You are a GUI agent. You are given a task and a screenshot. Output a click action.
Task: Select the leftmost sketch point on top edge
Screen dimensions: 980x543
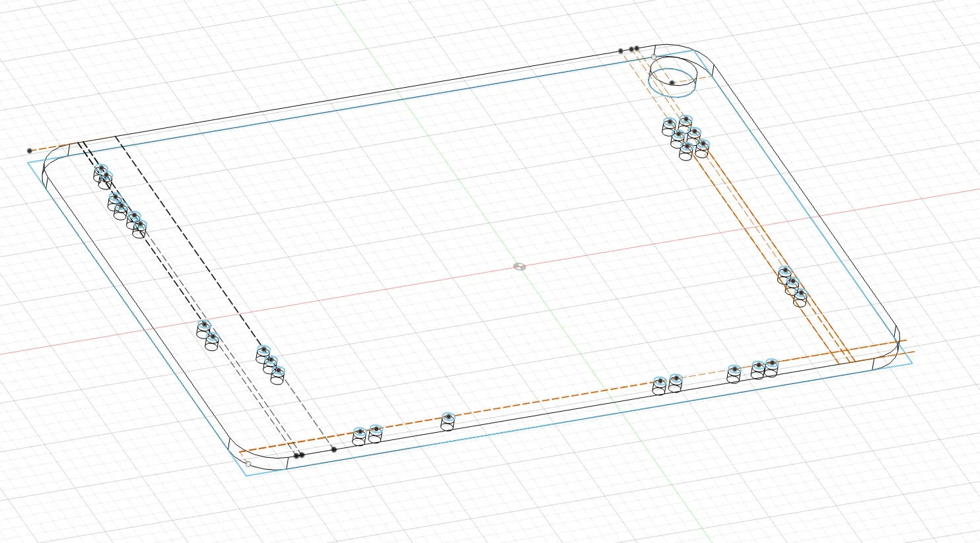tap(621, 51)
